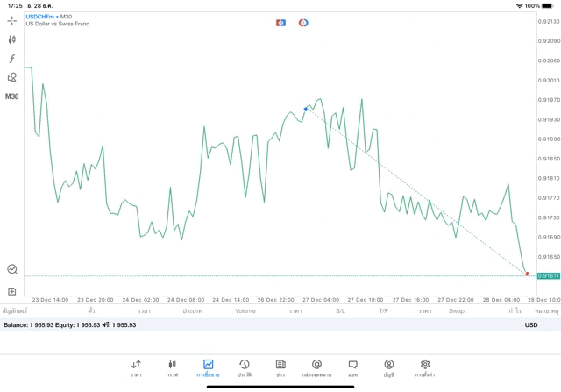This screenshot has height=392, width=561.
Task: Tap the blue-red trade panel icon
Action: (x=280, y=23)
